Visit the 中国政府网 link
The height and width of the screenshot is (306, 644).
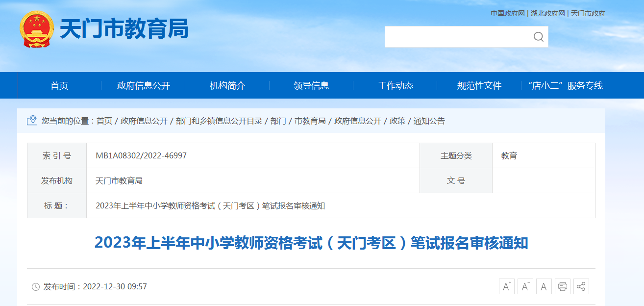pos(508,14)
